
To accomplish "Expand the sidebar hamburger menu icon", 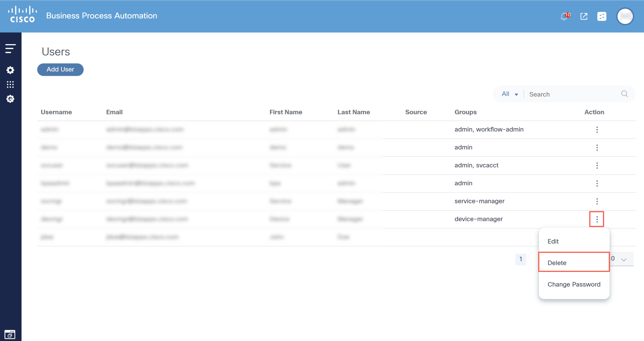I will pos(10,49).
